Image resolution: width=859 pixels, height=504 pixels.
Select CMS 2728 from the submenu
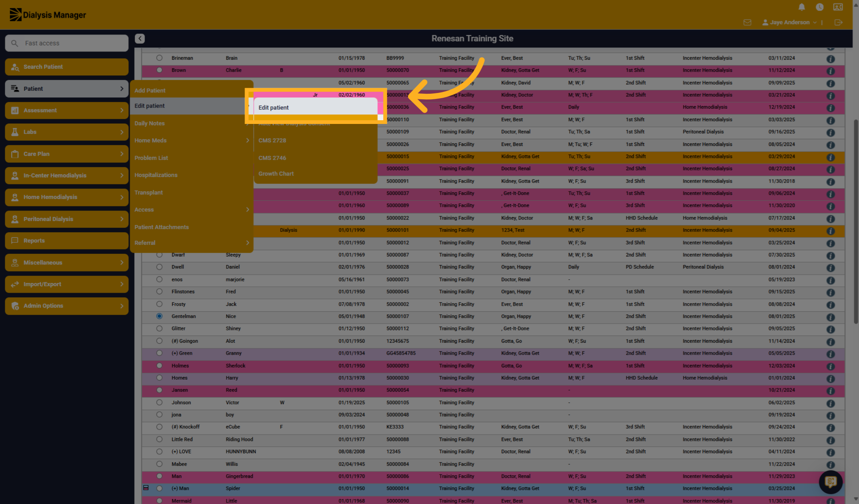(316, 140)
